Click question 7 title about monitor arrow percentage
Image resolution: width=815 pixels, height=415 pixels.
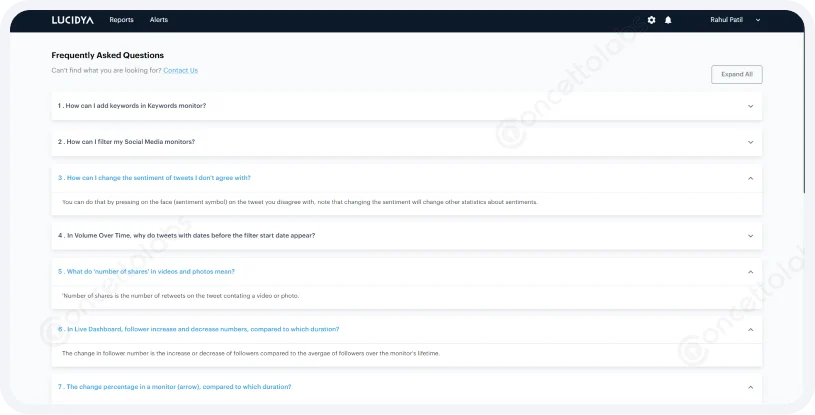coord(175,387)
